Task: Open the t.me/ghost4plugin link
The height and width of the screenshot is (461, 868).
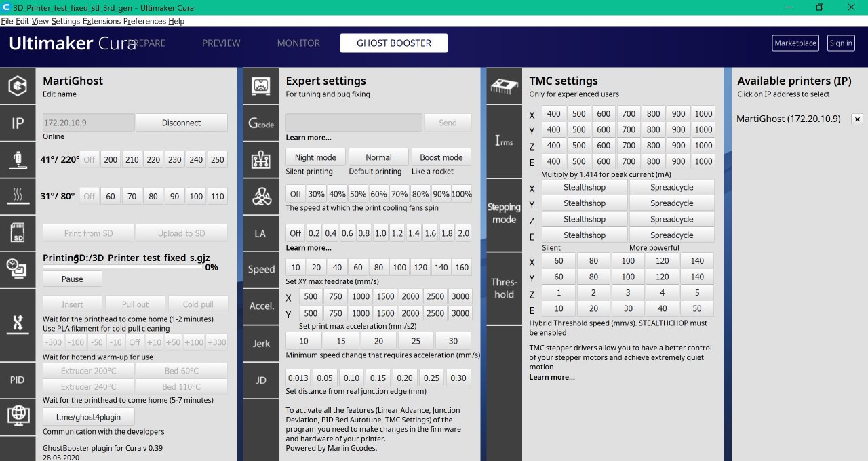Action: pos(89,416)
